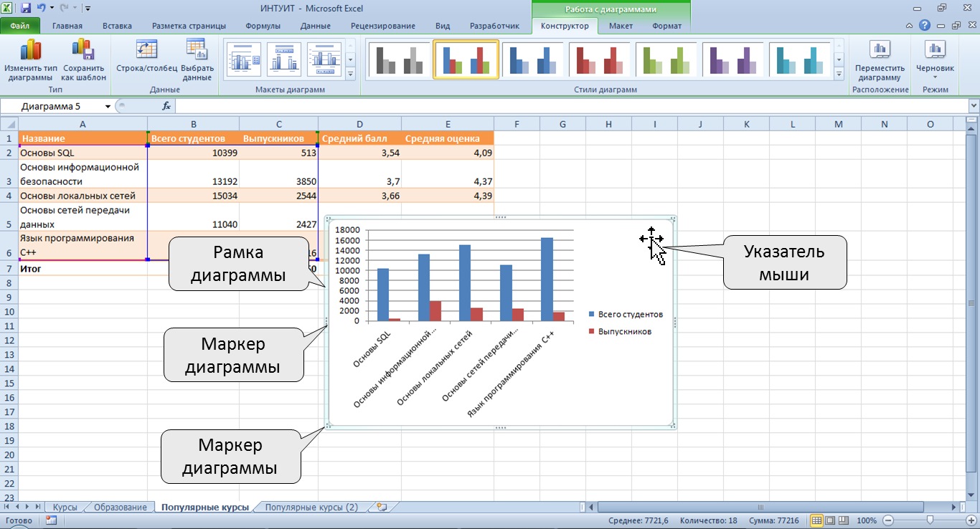Swap data with Строка/столбец
Image resolution: width=980 pixels, height=529 pixels.
pos(146,59)
